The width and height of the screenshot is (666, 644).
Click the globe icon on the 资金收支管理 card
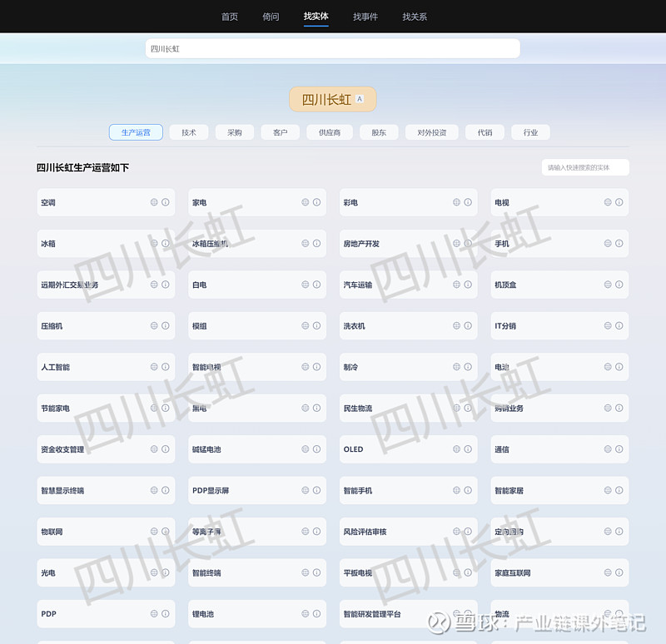click(x=154, y=449)
